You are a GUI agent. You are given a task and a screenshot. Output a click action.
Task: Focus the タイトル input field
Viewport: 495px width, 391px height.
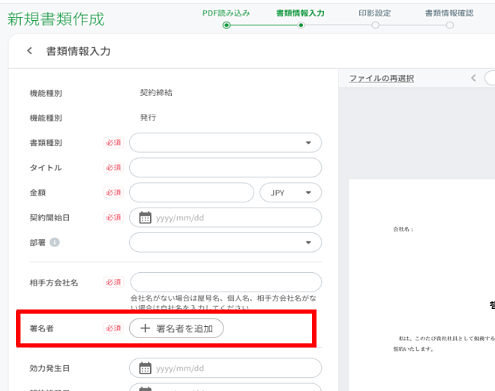point(225,167)
